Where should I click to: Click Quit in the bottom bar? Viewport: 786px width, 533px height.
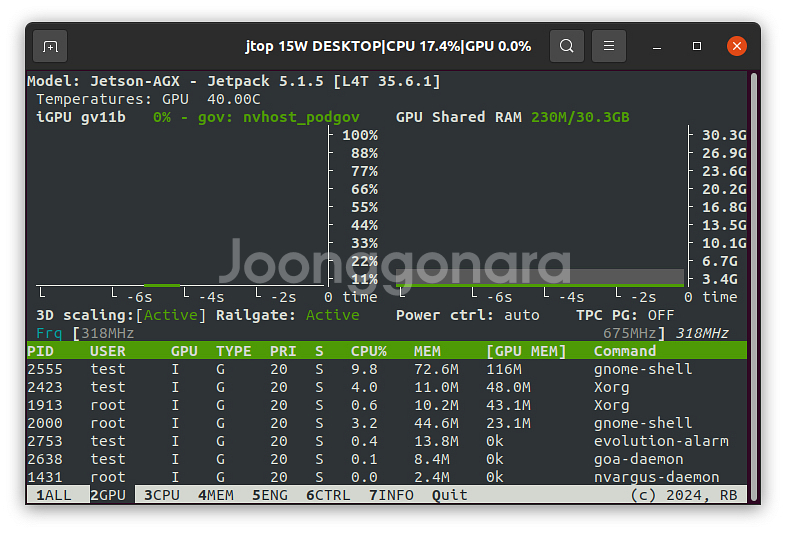click(450, 495)
